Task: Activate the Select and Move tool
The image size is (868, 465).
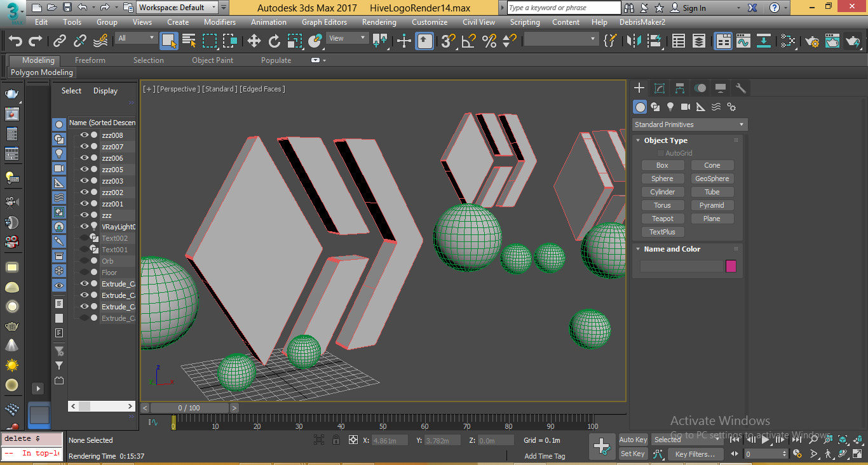Action: (x=254, y=41)
